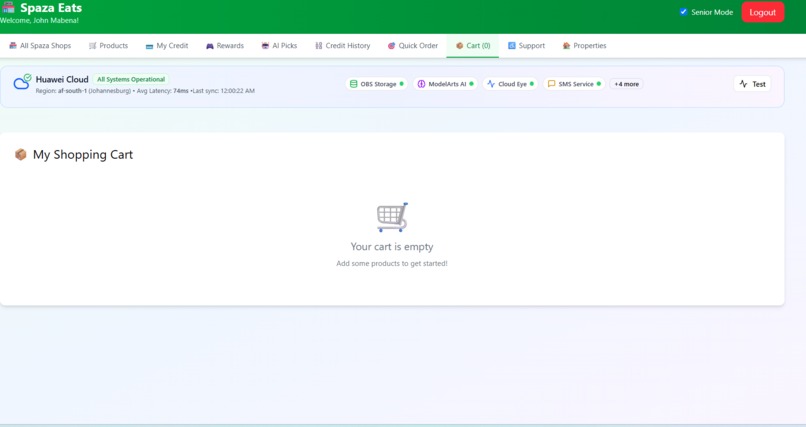This screenshot has height=427, width=806.
Task: Go to the Rewards tab
Action: pyautogui.click(x=225, y=46)
